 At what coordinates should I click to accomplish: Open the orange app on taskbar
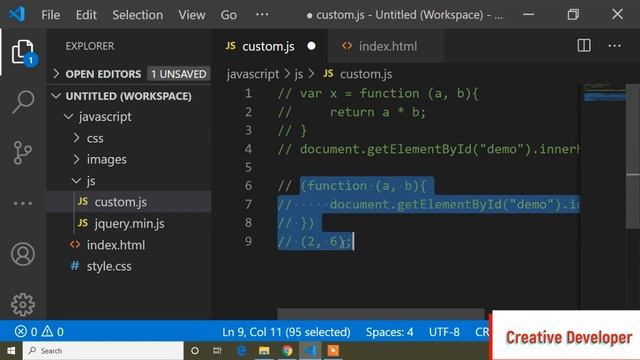(333, 351)
